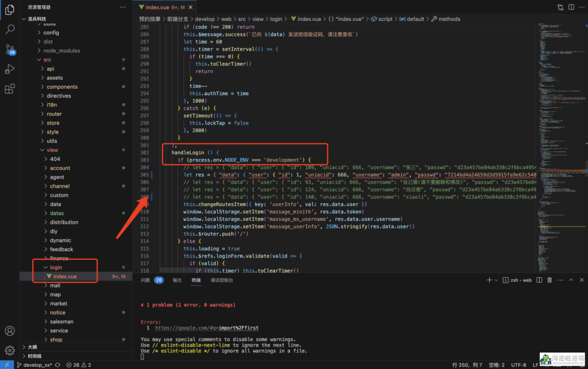Switch git branch develop_xx in status bar
The height and width of the screenshot is (369, 588).
[x=34, y=365]
